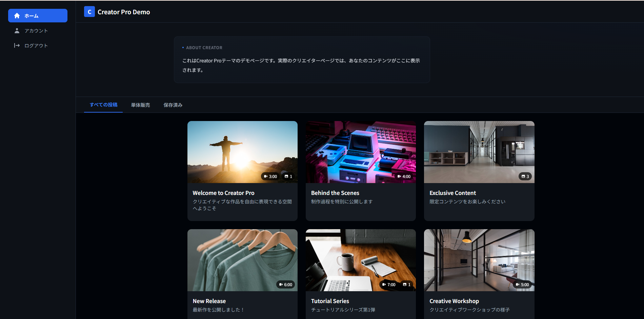
Task: Click the desk workspace thumbnail on Tutorial Series
Action: click(360, 260)
